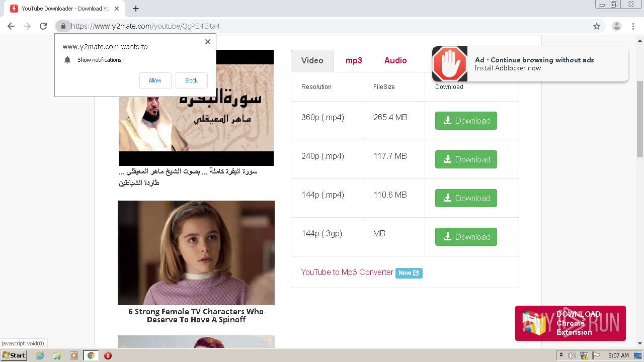Open the media player taskbar icon
The image size is (644, 362).
(74, 355)
